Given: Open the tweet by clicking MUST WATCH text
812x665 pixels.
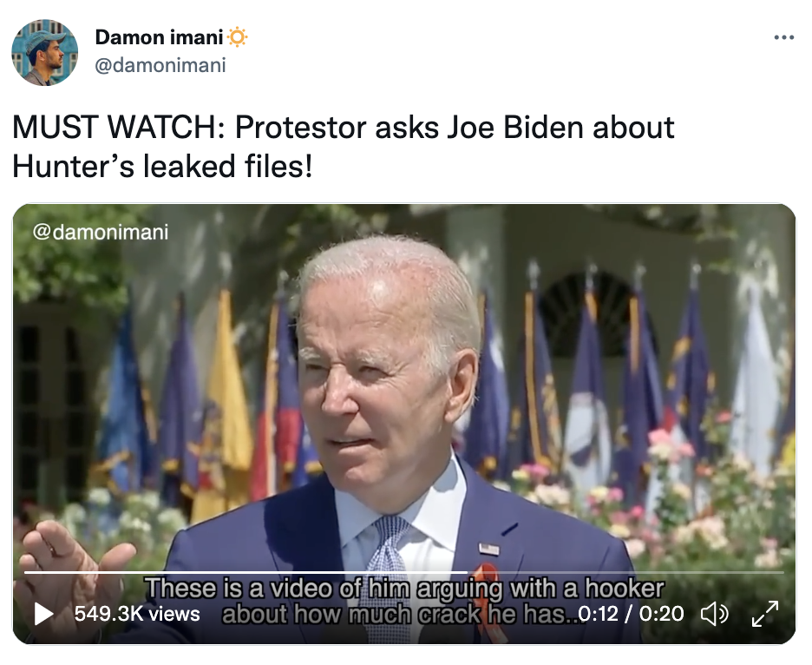Looking at the screenshot, I should coord(118,127).
